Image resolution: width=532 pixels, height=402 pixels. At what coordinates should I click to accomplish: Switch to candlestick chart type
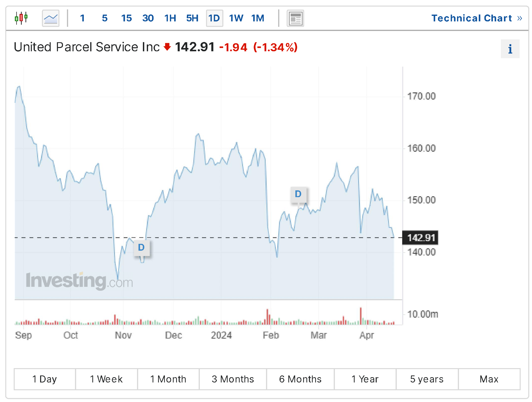21,18
